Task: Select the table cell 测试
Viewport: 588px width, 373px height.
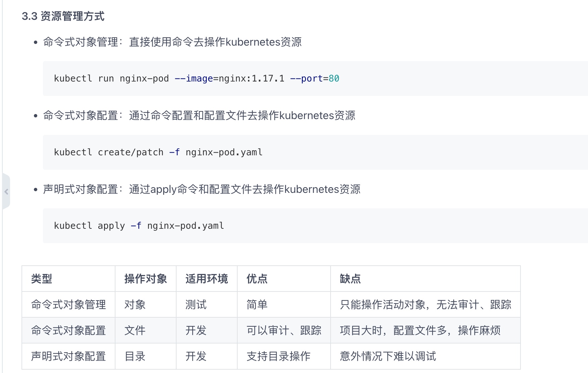Action: (x=196, y=305)
